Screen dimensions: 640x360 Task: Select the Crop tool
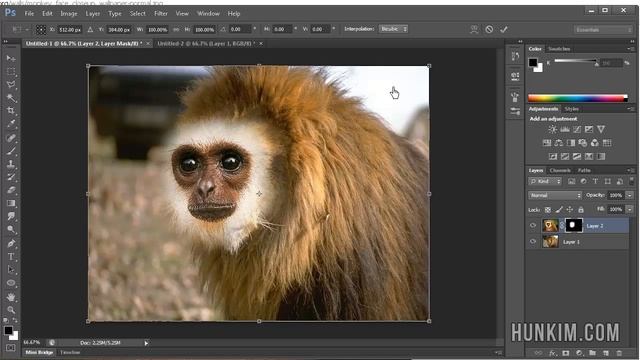[x=11, y=111]
